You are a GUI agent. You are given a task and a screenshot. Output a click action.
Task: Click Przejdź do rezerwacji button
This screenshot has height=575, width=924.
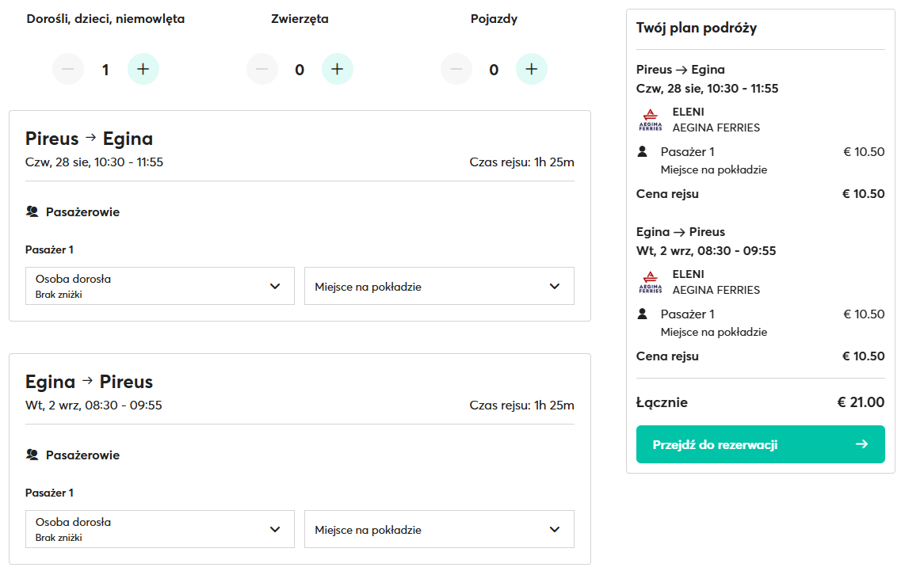(x=759, y=444)
